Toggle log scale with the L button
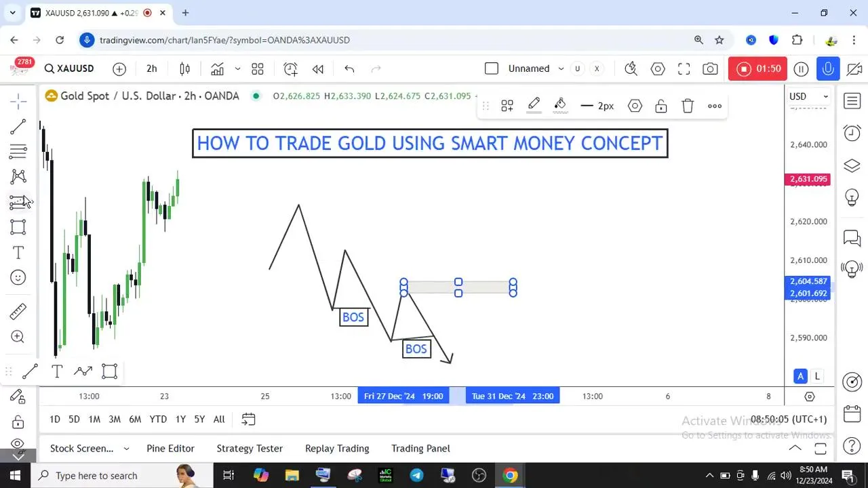 817,376
